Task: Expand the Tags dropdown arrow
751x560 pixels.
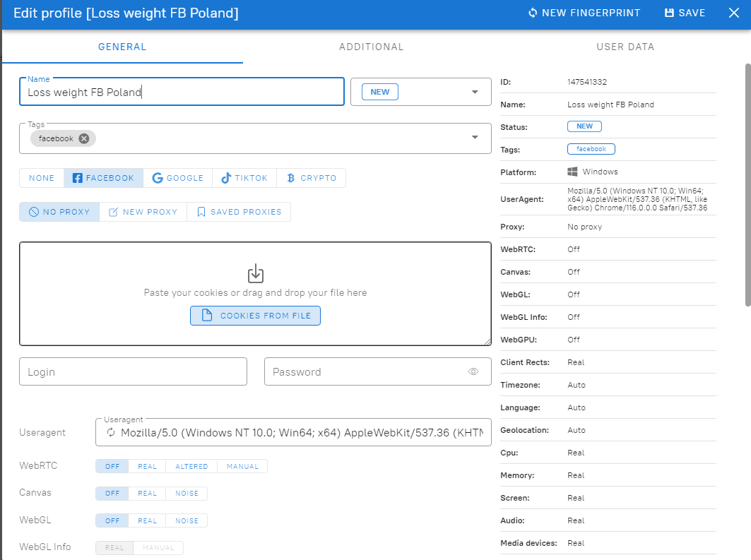Action: [x=475, y=137]
